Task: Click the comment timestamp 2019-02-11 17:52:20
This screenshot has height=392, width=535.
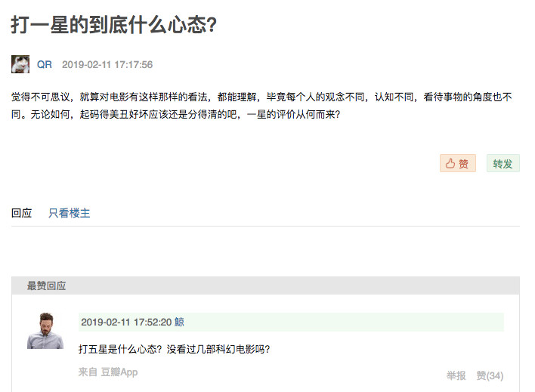Action: [x=126, y=322]
